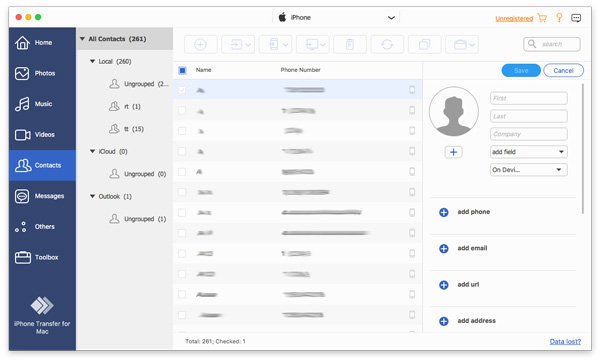Click the Company input field

tap(529, 134)
